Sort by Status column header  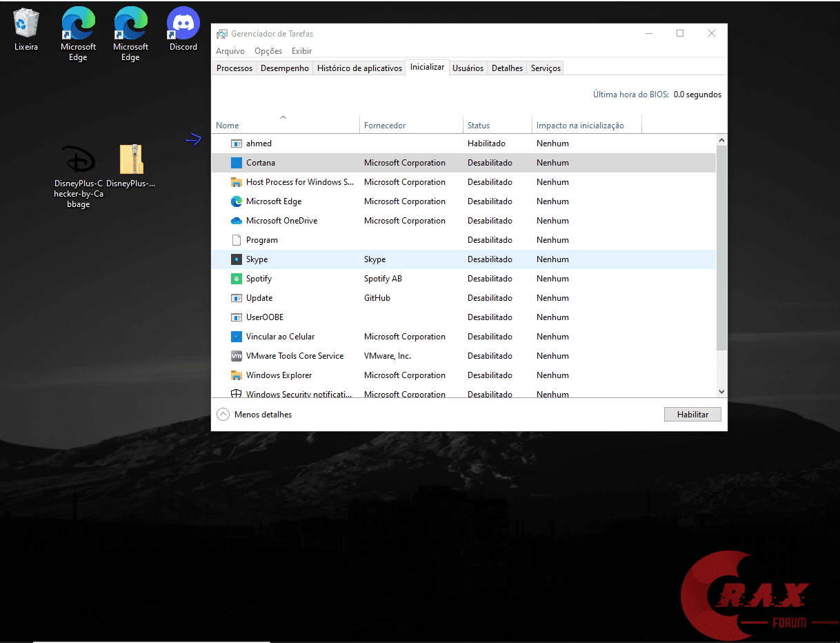pyautogui.click(x=479, y=126)
